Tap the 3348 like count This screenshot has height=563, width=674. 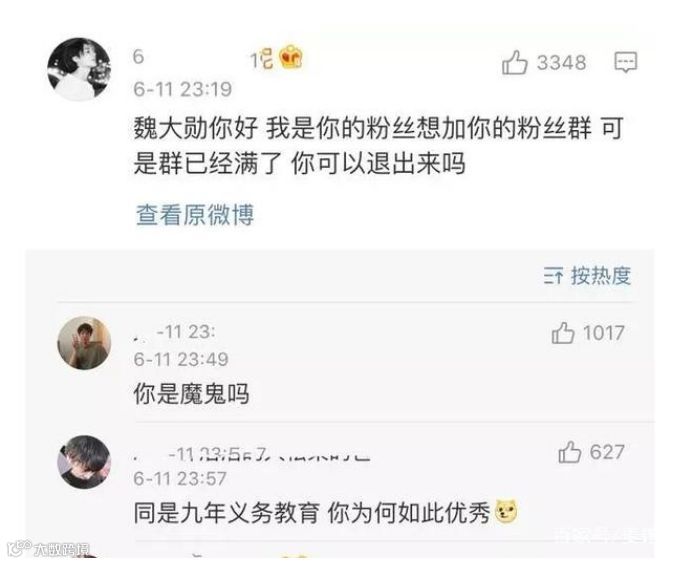[x=561, y=63]
